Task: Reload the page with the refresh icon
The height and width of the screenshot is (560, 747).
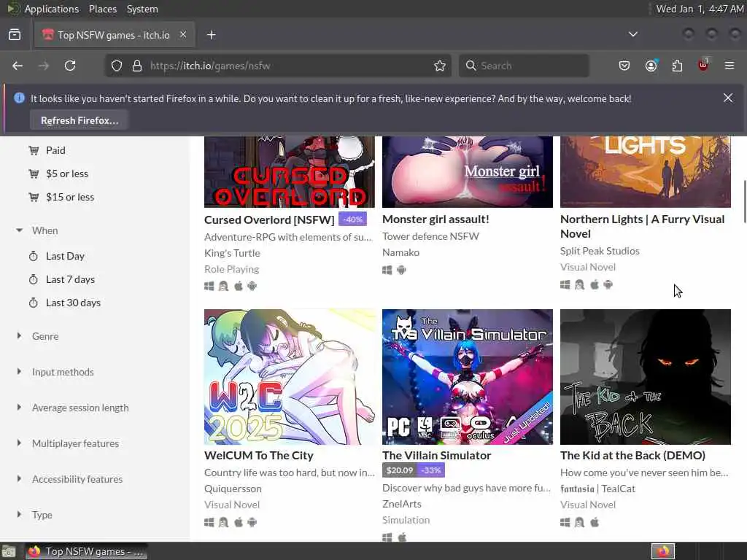Action: [x=70, y=66]
